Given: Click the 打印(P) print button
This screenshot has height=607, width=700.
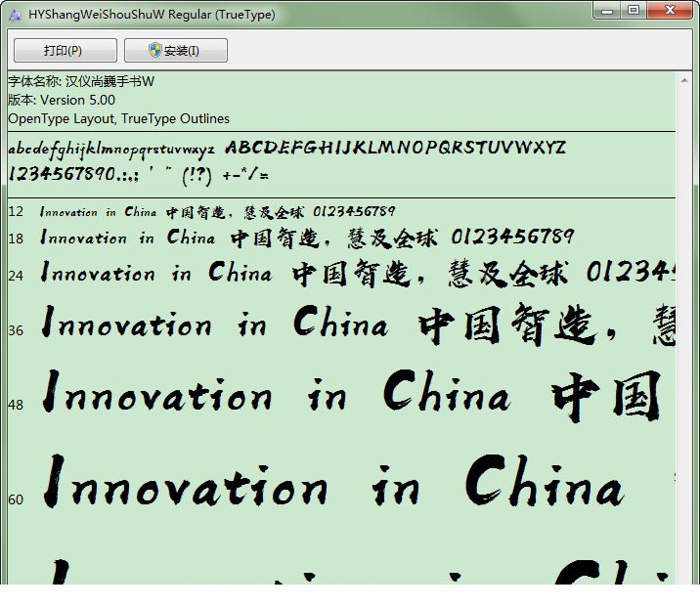Looking at the screenshot, I should coord(66,51).
